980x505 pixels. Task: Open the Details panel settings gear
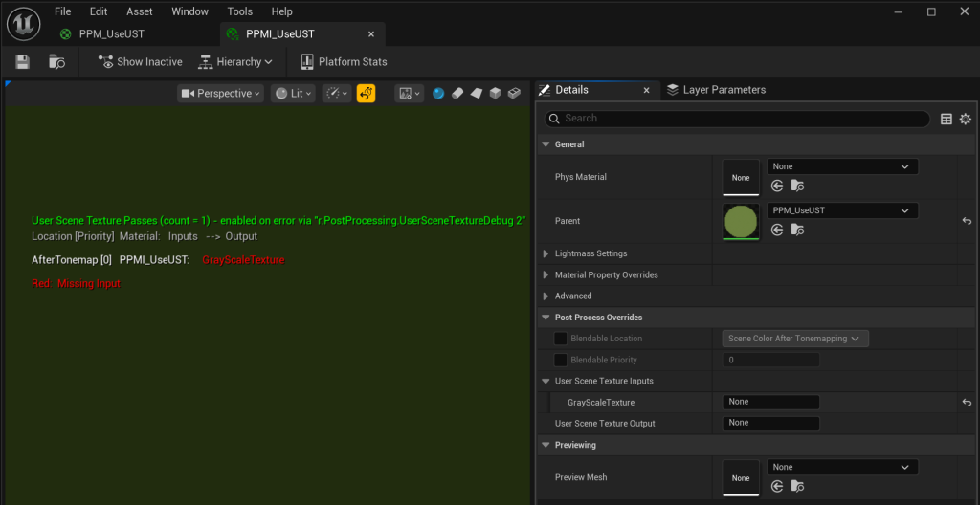tap(965, 119)
